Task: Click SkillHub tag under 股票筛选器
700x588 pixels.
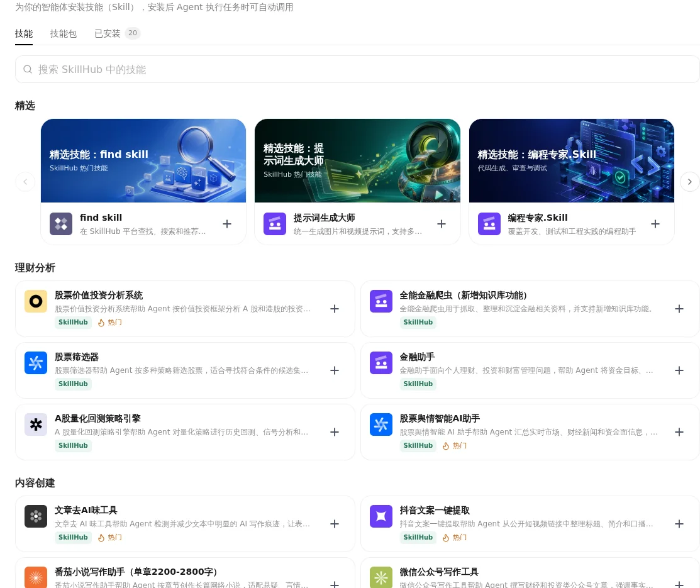Action: pyautogui.click(x=73, y=384)
